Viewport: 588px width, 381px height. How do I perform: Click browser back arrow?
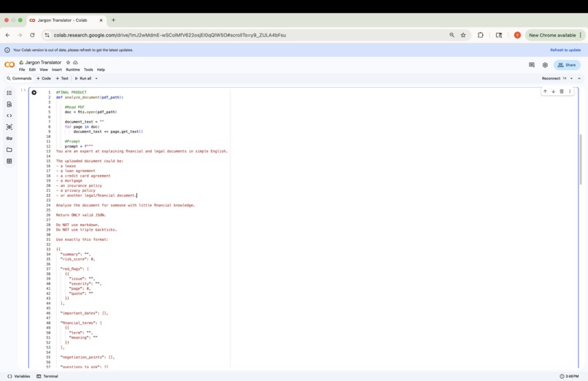[x=8, y=35]
